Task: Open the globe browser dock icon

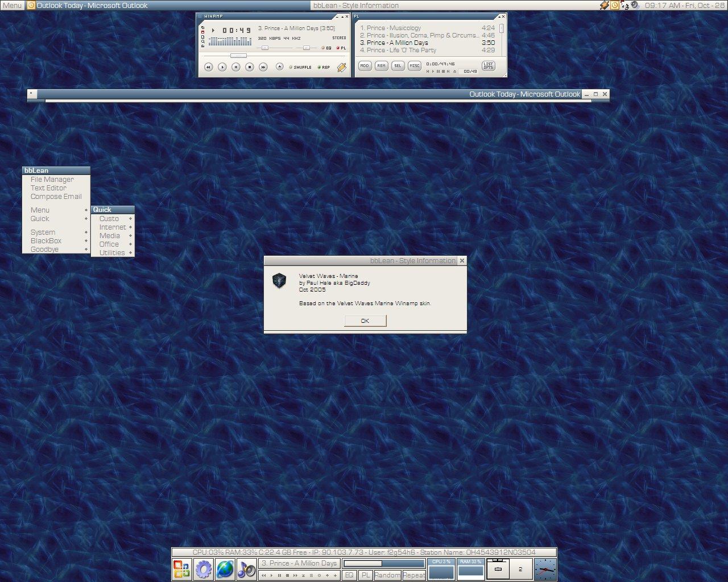Action: [225, 569]
